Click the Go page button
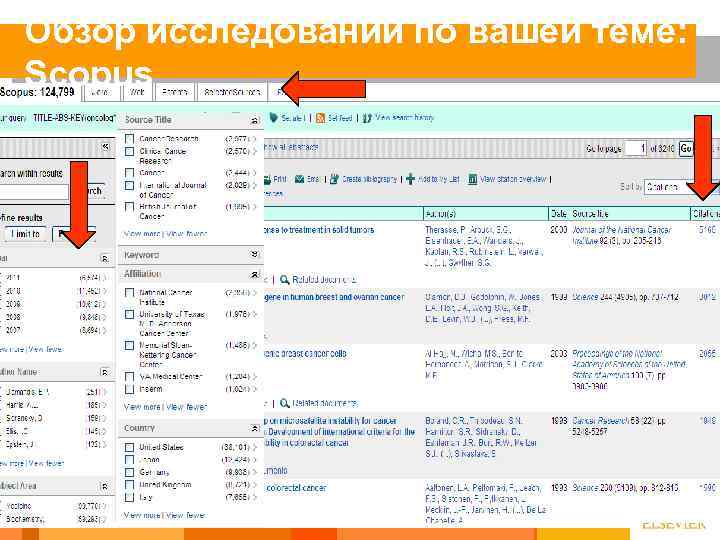The height and width of the screenshot is (540, 720). [686, 148]
